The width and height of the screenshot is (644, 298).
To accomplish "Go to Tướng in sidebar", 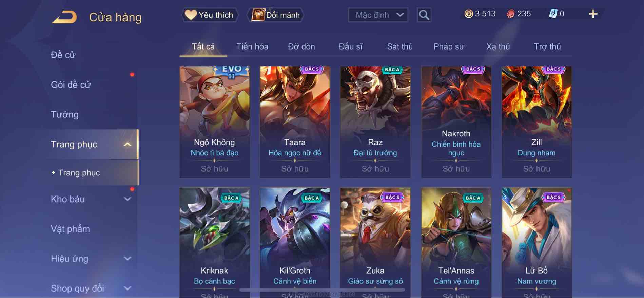I will tap(64, 115).
